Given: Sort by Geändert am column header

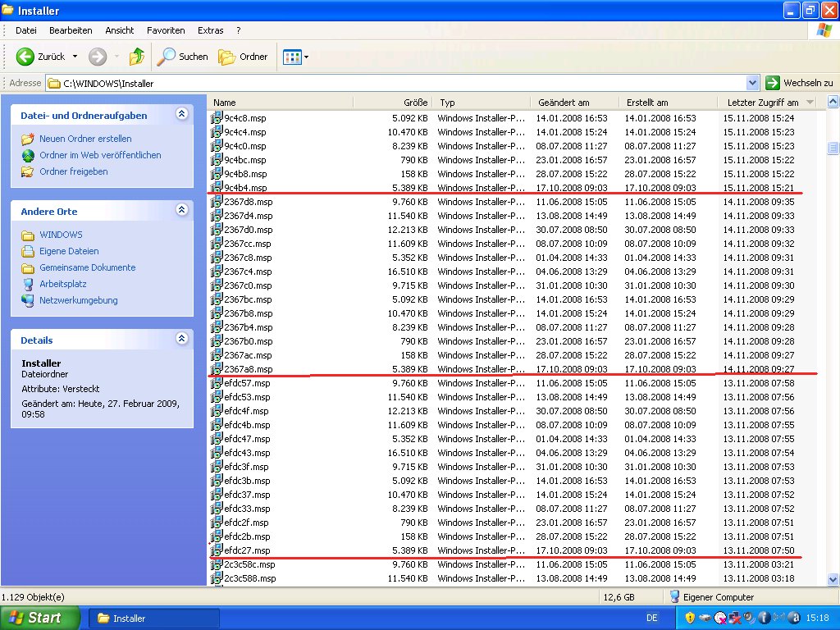Looking at the screenshot, I should (575, 103).
